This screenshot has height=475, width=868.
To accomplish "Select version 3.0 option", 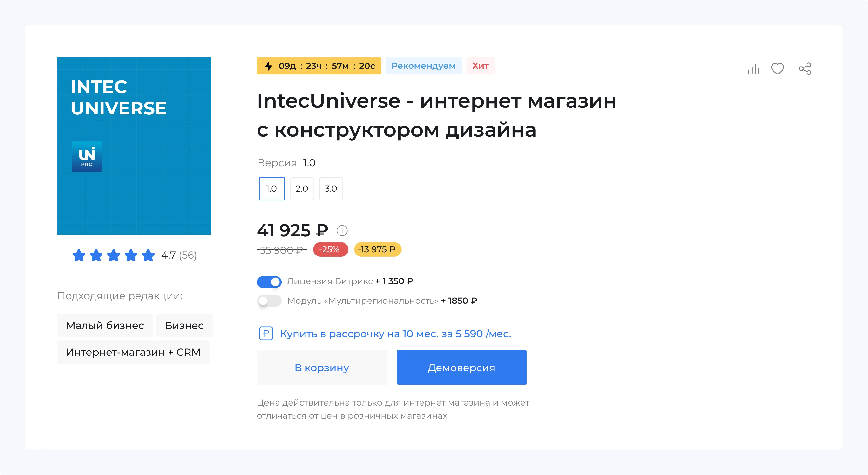I will pyautogui.click(x=331, y=189).
